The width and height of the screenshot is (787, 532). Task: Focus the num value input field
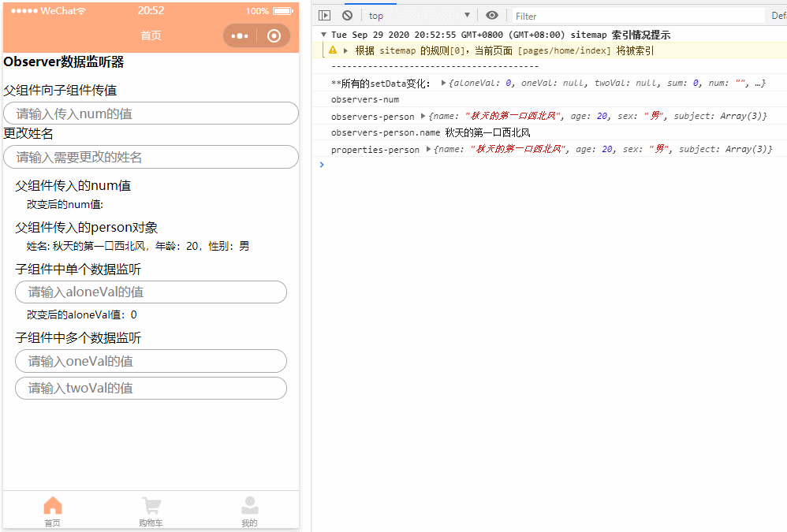(x=151, y=113)
